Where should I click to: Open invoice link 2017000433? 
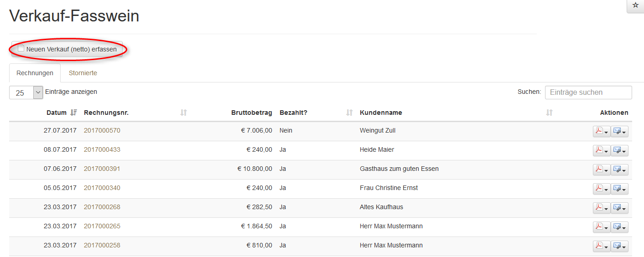coord(102,149)
